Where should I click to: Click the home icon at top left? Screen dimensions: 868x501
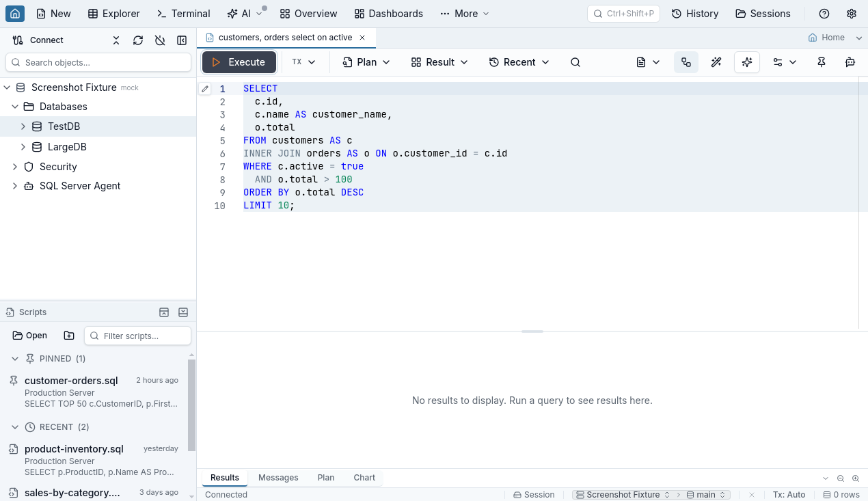point(15,14)
